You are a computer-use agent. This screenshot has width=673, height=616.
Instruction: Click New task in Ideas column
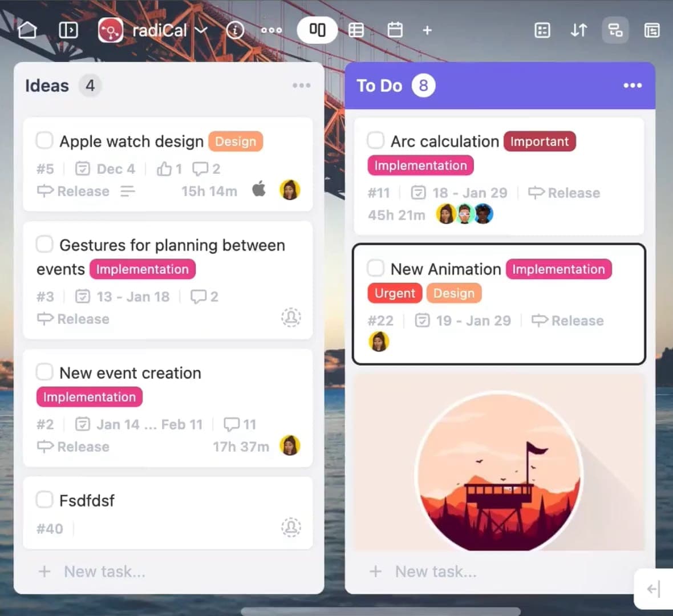tap(104, 572)
